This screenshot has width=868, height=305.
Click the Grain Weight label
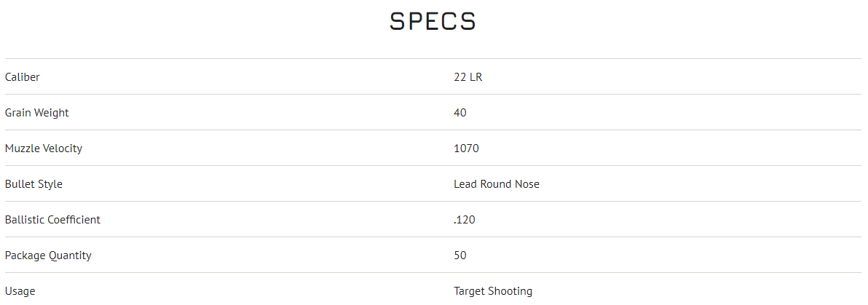click(x=37, y=113)
